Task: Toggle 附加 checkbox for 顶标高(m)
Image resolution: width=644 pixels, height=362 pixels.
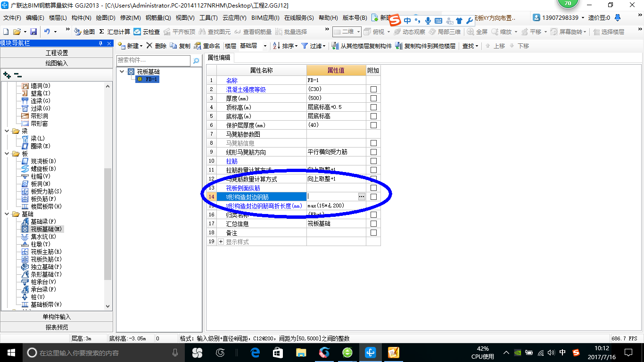Action: point(373,107)
